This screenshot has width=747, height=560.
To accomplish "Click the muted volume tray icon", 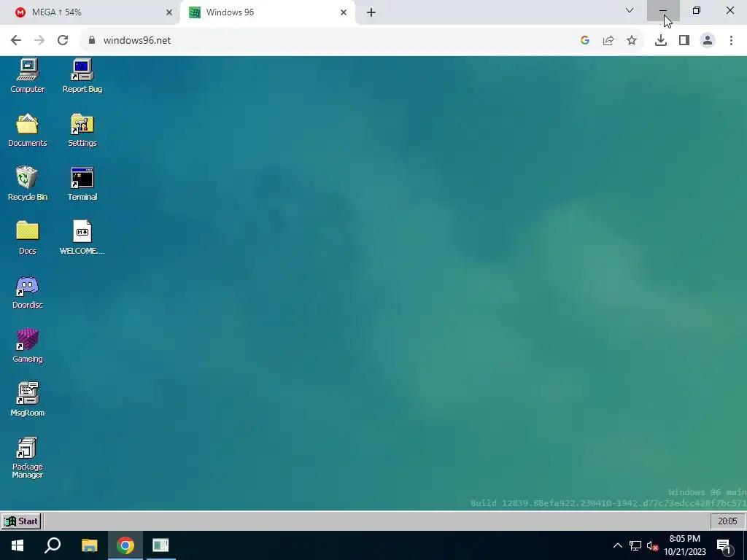I will (x=653, y=545).
